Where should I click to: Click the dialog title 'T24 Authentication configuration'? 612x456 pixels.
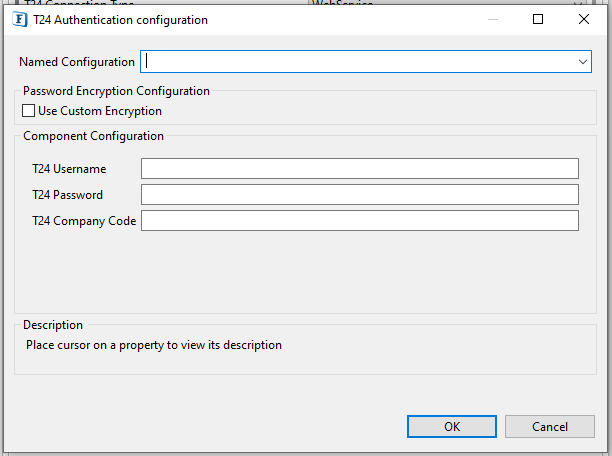121,20
